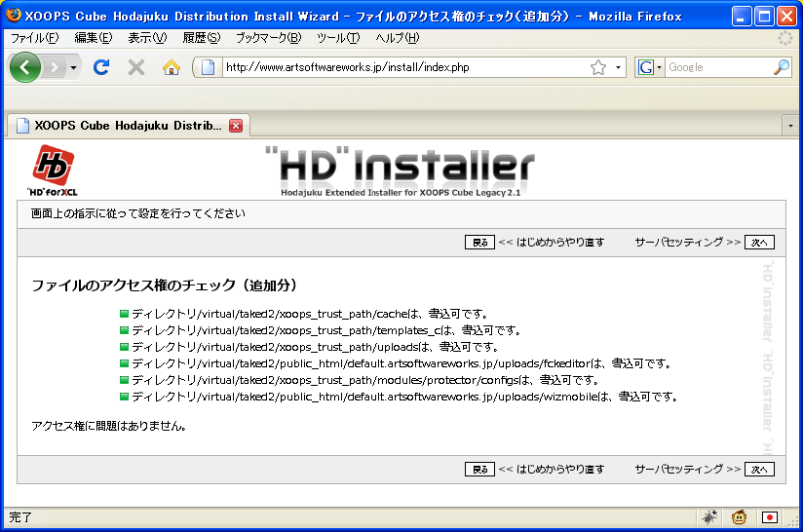Expand the URL bar history dropdown
The width and height of the screenshot is (803, 532).
[618, 67]
